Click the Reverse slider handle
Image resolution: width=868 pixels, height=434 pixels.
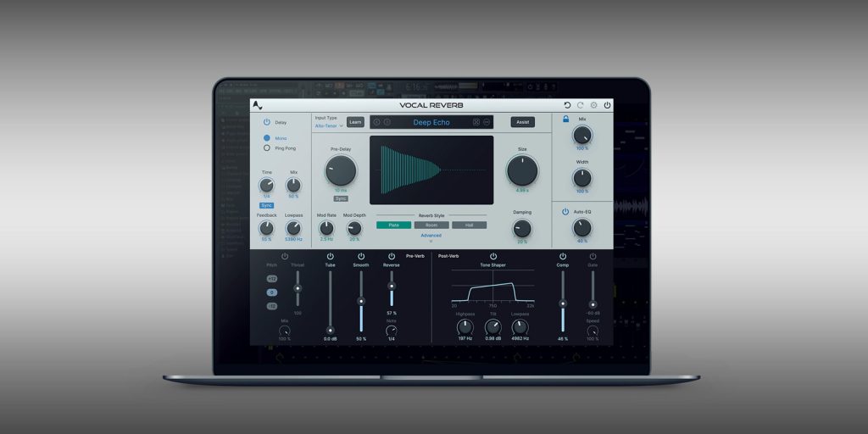tap(392, 287)
